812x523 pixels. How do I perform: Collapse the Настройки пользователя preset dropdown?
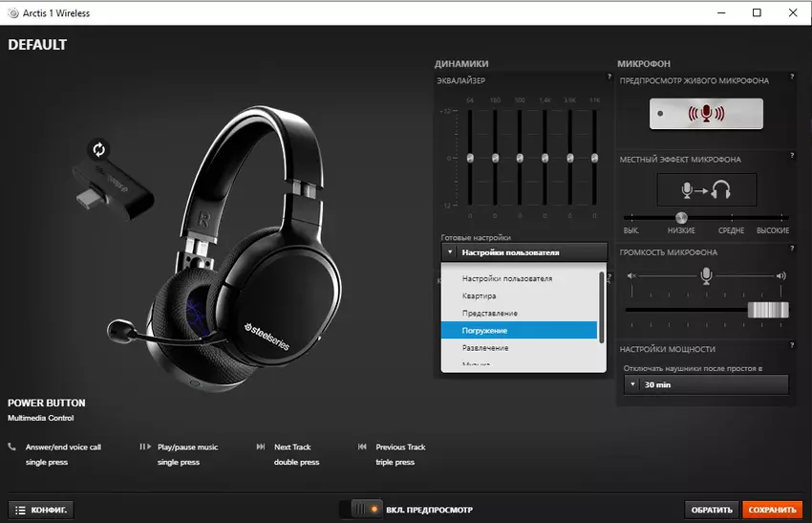pyautogui.click(x=524, y=252)
